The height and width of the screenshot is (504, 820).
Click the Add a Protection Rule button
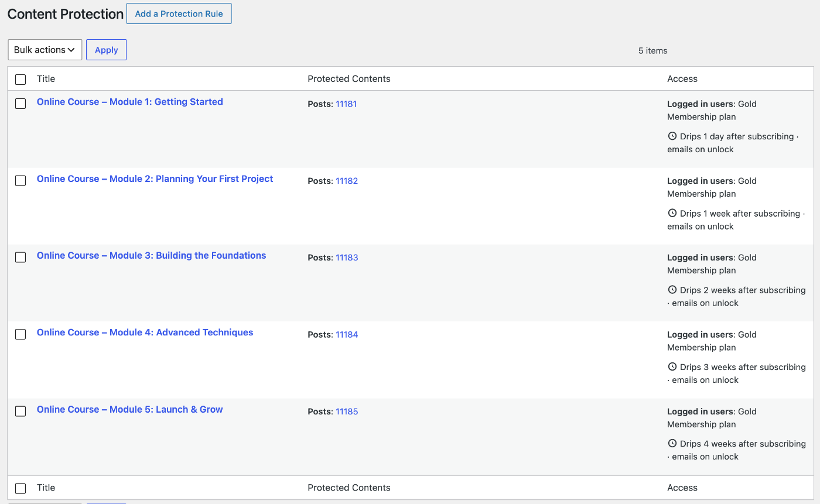point(179,13)
